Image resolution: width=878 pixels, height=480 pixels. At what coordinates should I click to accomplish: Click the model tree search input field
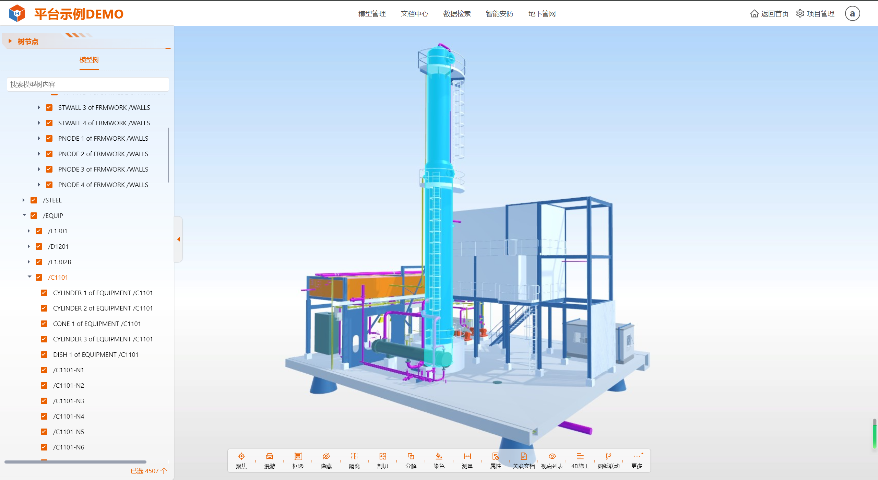[x=88, y=85]
